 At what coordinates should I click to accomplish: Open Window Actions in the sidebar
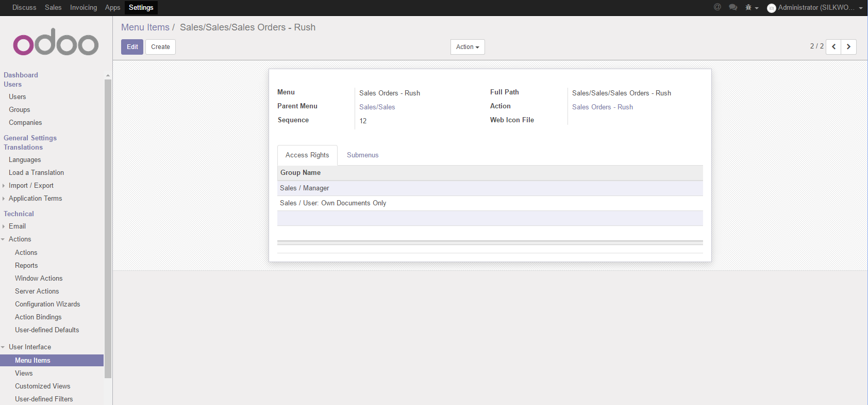[39, 279]
